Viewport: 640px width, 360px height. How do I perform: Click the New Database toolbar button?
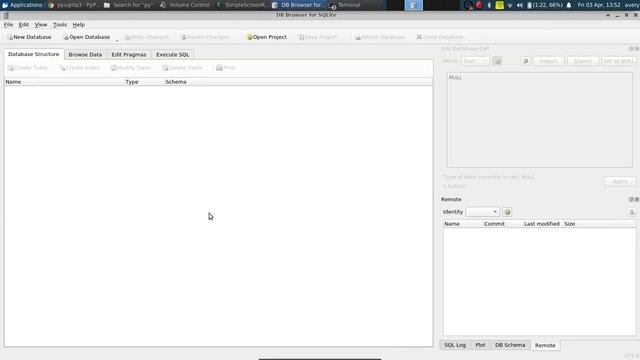click(x=29, y=37)
